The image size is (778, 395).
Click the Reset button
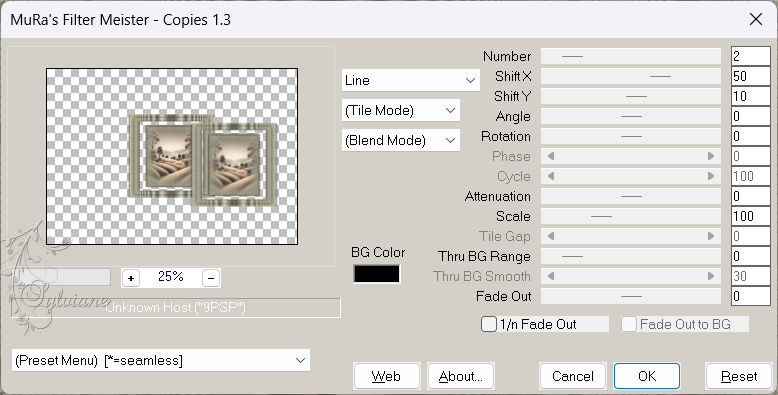739,376
